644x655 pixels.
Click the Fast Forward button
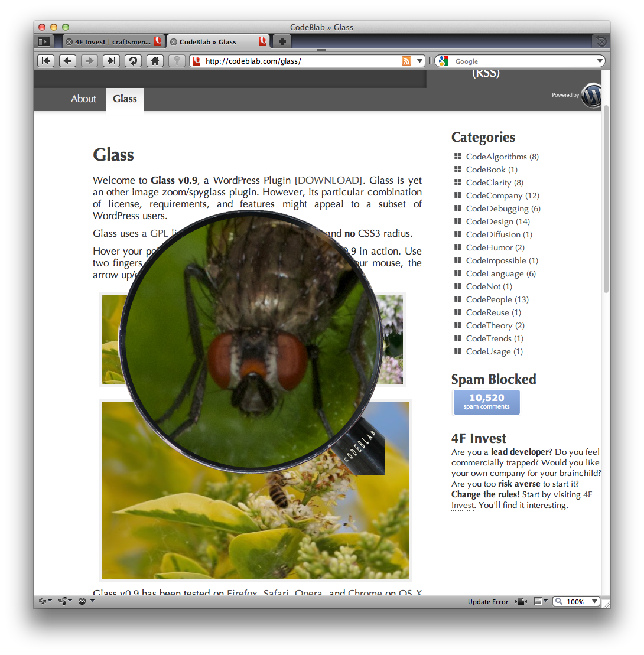click(110, 61)
